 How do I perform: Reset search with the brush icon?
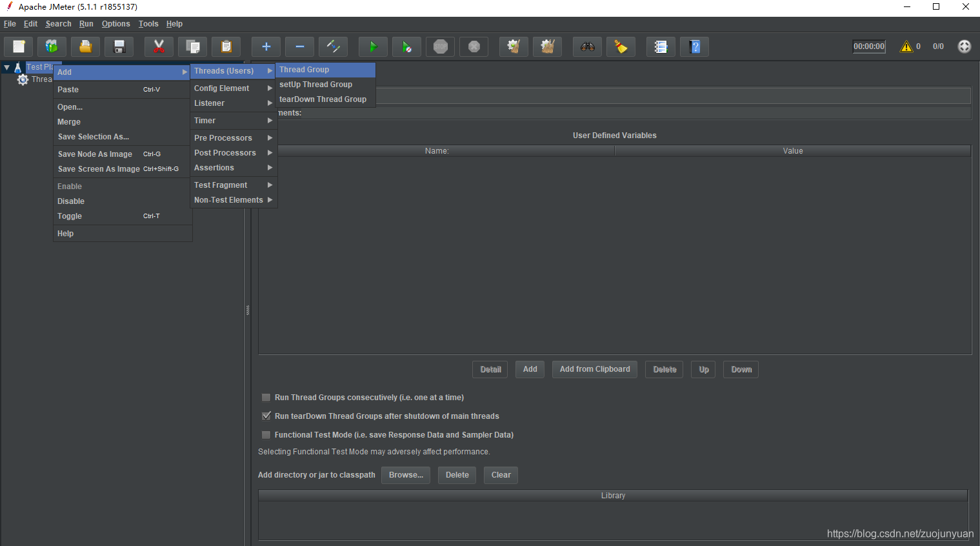coord(621,46)
